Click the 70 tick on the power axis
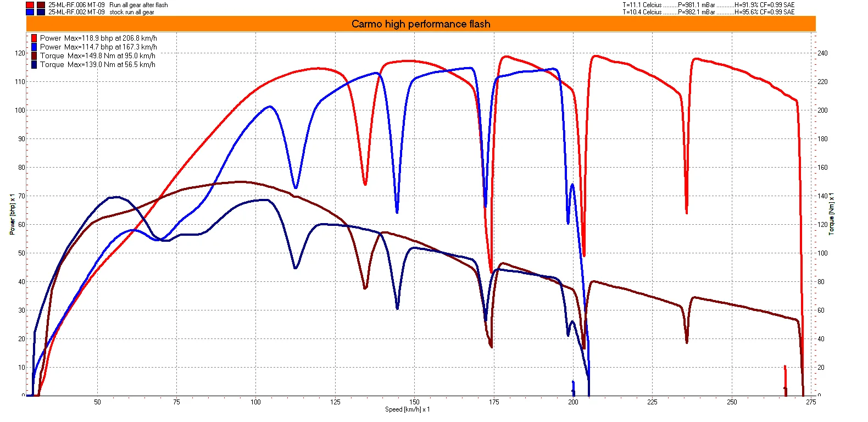 coord(21,196)
